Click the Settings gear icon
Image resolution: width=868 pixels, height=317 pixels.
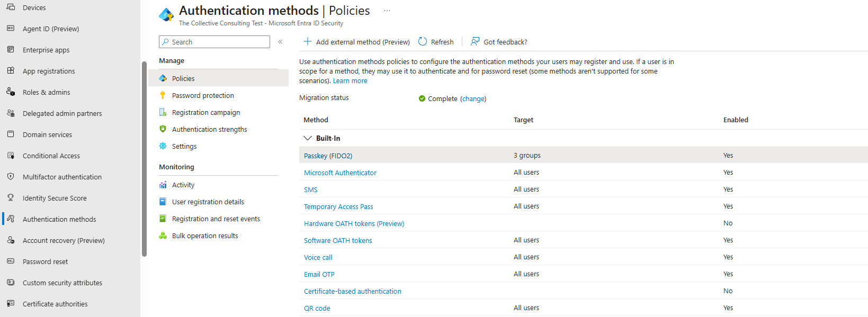pyautogui.click(x=163, y=146)
